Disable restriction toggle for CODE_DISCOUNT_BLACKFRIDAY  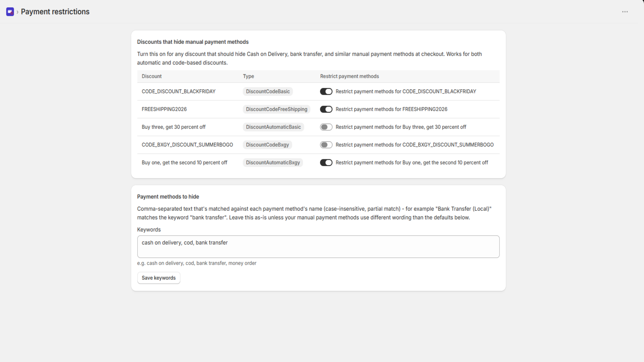[x=326, y=92]
